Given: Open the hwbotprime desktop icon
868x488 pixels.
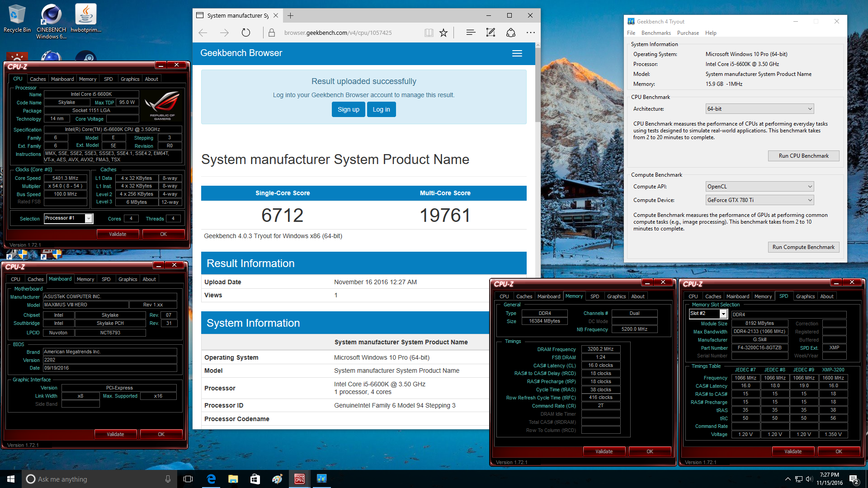Looking at the screenshot, I should (x=85, y=19).
